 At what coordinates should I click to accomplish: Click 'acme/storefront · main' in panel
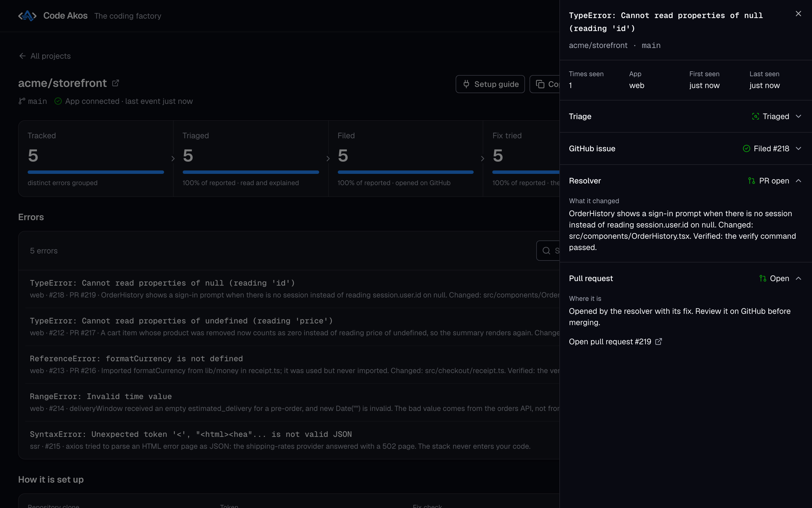click(x=615, y=45)
